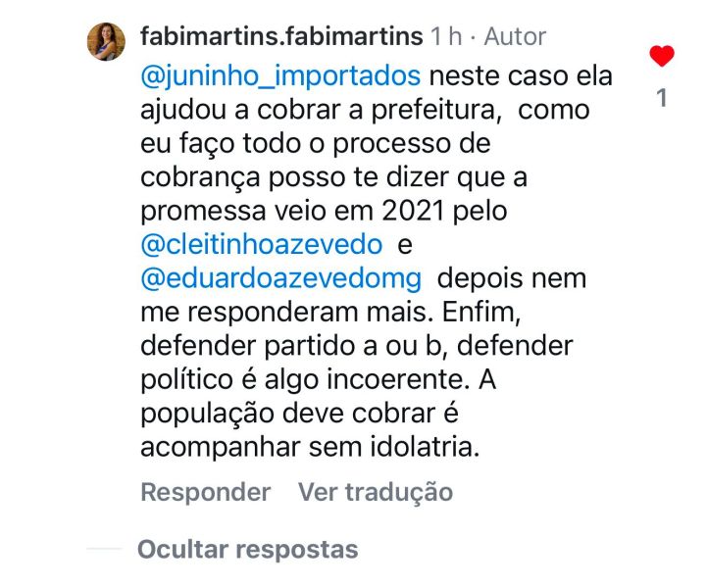View likes count number 1
The width and height of the screenshot is (707, 588).
coord(662,98)
